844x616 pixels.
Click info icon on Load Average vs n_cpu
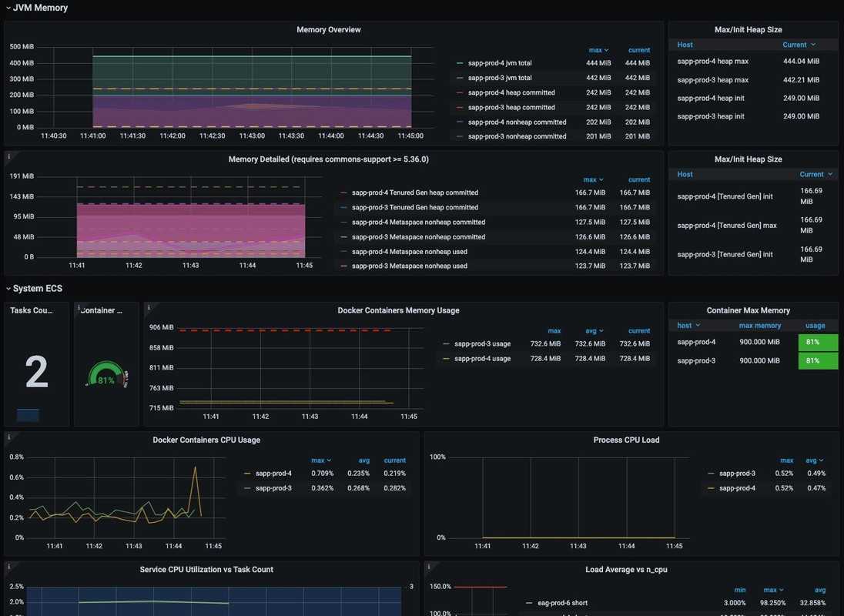click(x=429, y=566)
